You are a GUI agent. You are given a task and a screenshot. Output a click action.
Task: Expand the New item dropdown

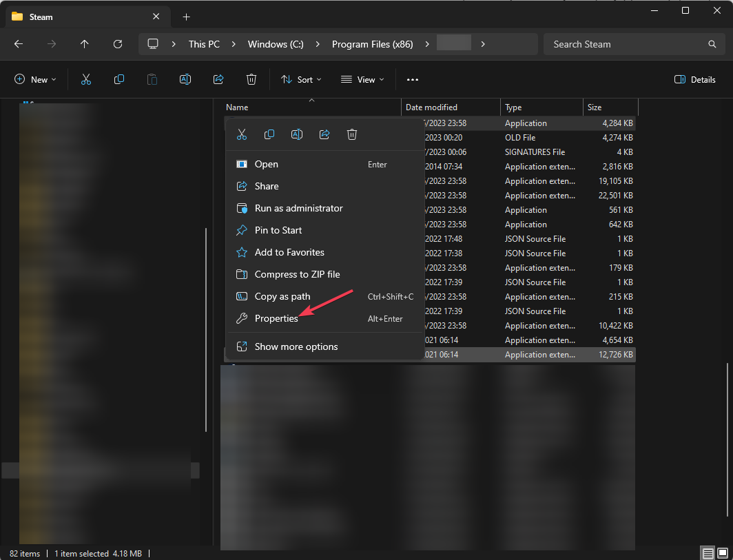[x=35, y=80]
